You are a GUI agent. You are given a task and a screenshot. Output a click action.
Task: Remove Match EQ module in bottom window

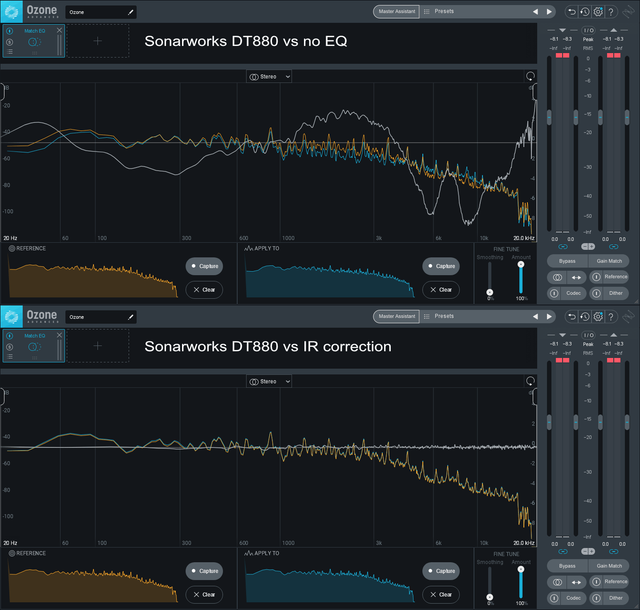pyautogui.click(x=60, y=335)
